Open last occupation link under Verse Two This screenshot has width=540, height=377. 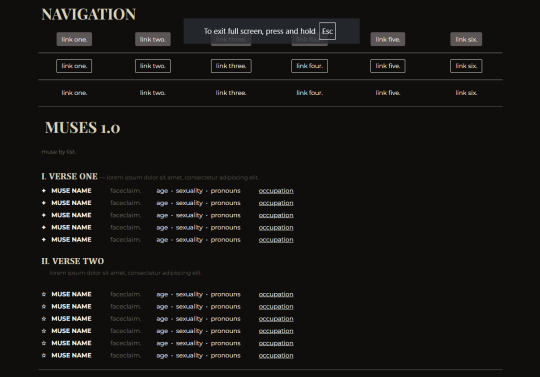click(x=276, y=356)
